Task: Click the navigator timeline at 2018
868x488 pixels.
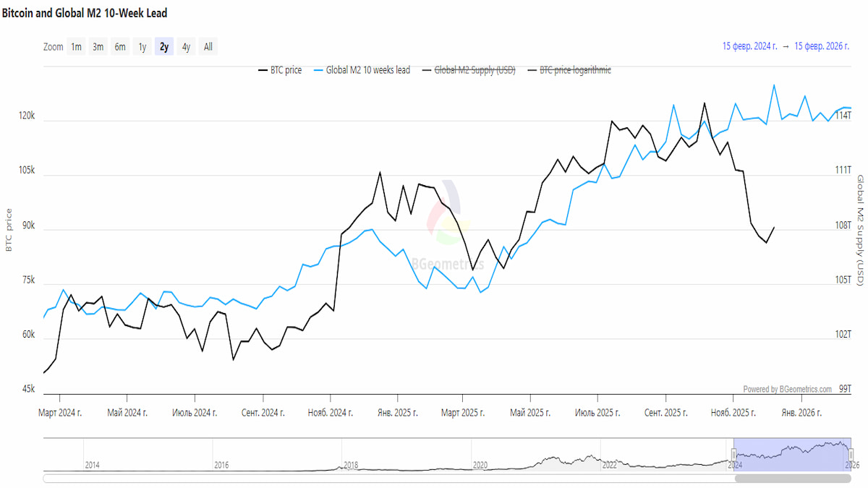Action: click(x=351, y=465)
